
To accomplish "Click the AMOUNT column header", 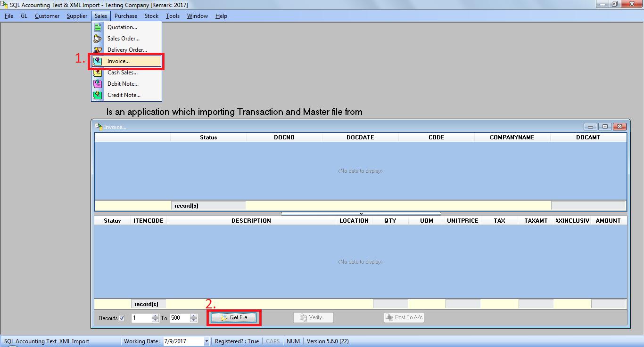I will 608,220.
